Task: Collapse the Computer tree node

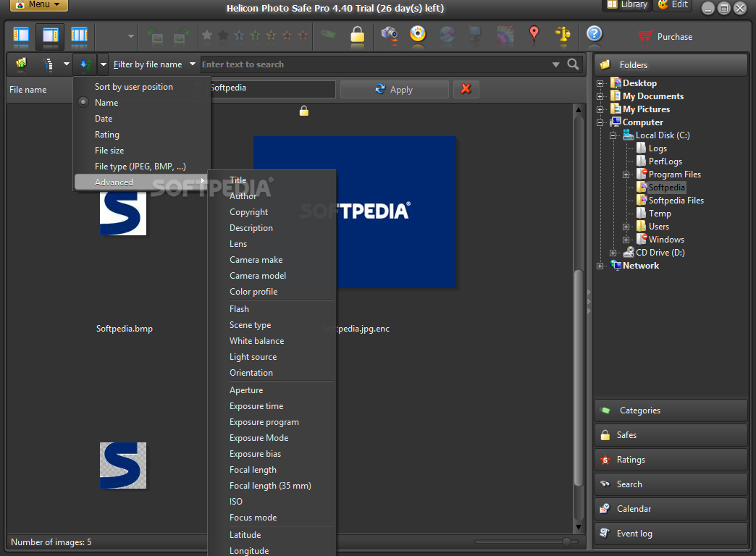Action: tap(600, 122)
